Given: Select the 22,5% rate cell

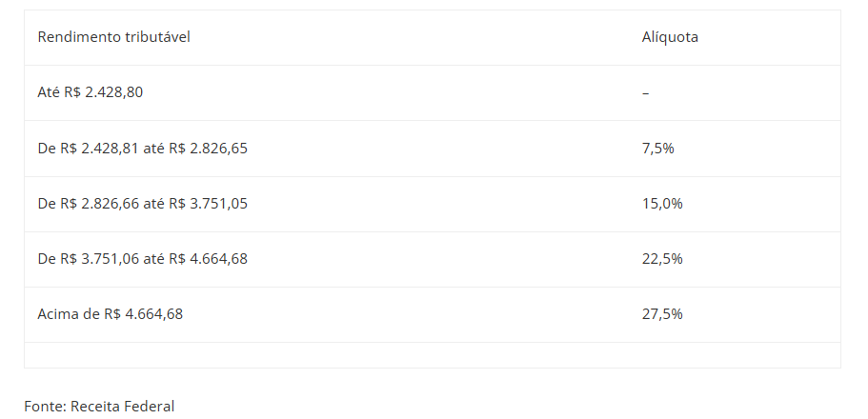Looking at the screenshot, I should [662, 258].
